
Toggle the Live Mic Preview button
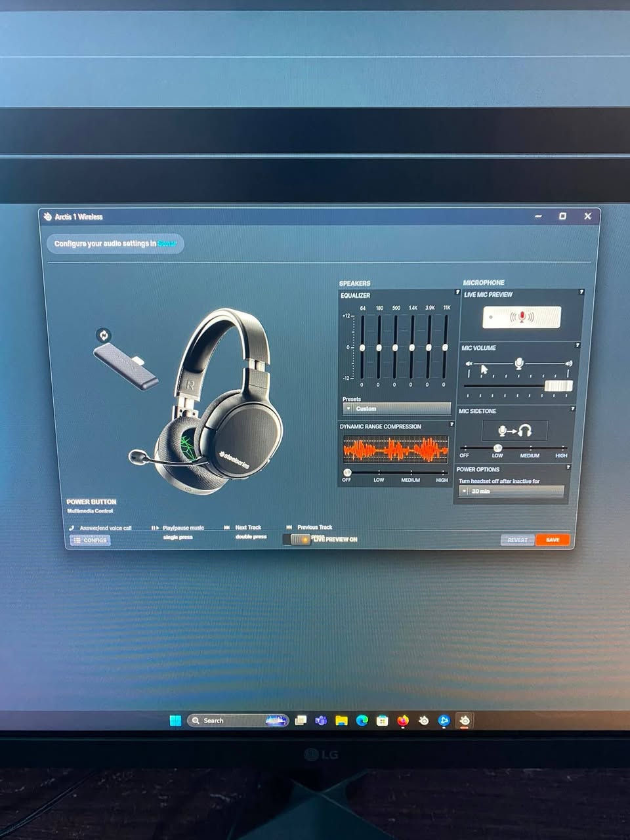tap(522, 317)
